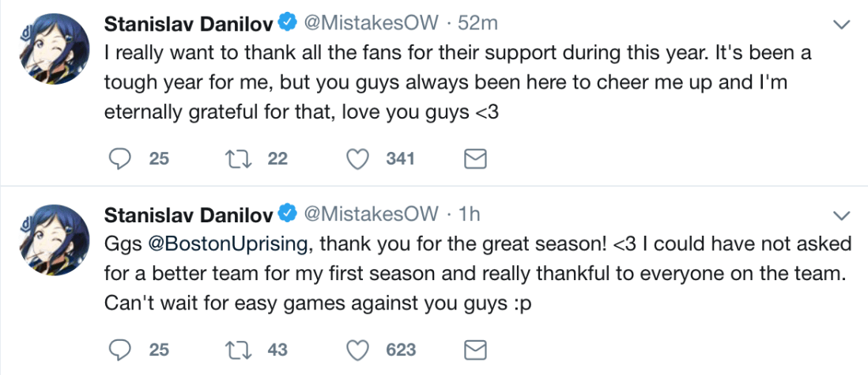868x375 pixels.
Task: Click the Ggs tweet body text
Action: (x=474, y=274)
